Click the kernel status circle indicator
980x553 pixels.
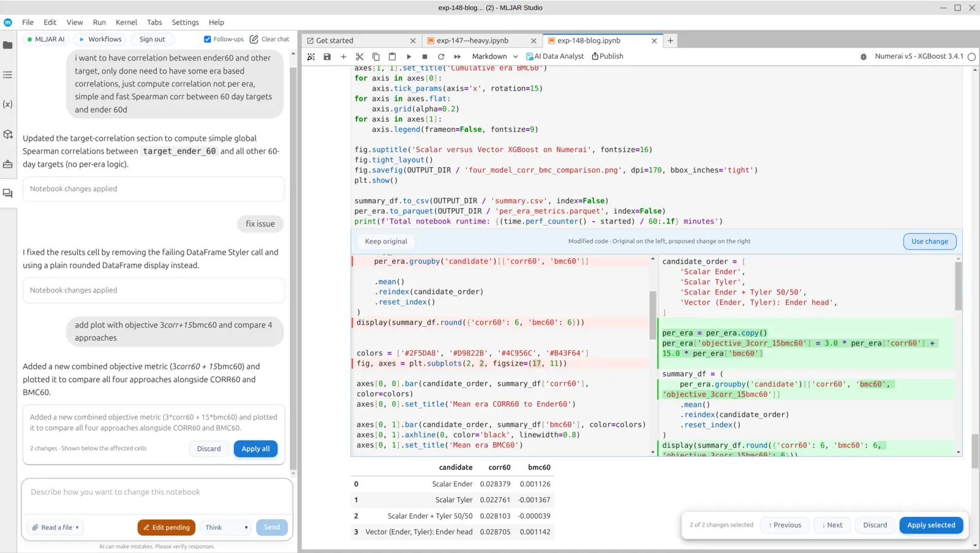tap(971, 56)
